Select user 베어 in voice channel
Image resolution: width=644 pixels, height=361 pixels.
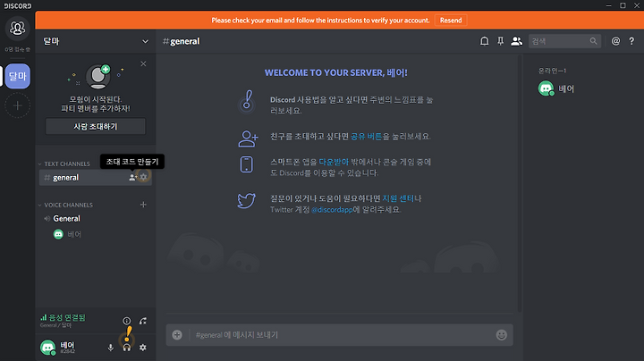68,234
